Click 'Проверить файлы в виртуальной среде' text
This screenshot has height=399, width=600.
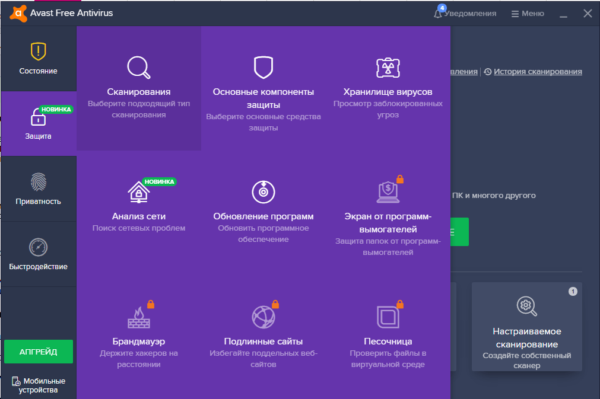(x=388, y=359)
